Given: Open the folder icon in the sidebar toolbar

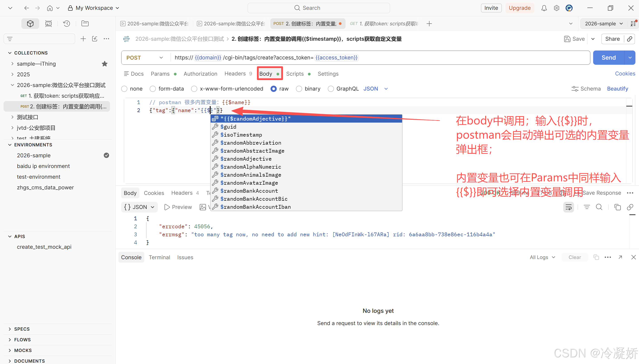Looking at the screenshot, I should [85, 24].
